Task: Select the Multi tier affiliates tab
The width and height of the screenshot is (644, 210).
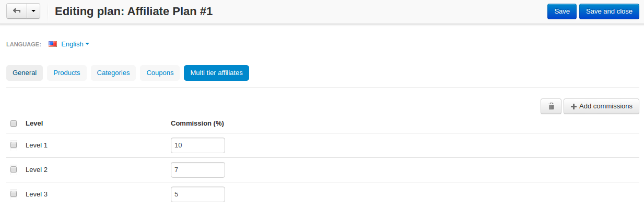Action: pyautogui.click(x=216, y=73)
